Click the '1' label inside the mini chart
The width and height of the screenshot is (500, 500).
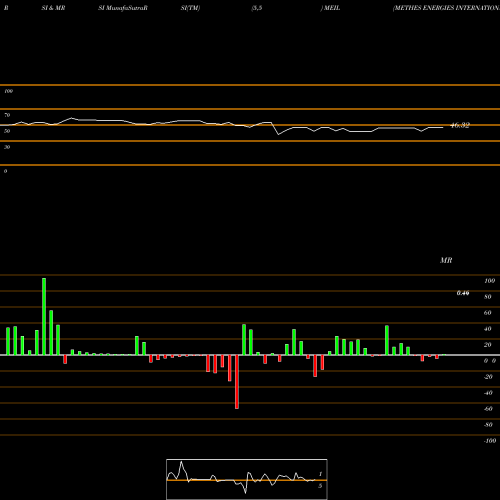click(320, 474)
